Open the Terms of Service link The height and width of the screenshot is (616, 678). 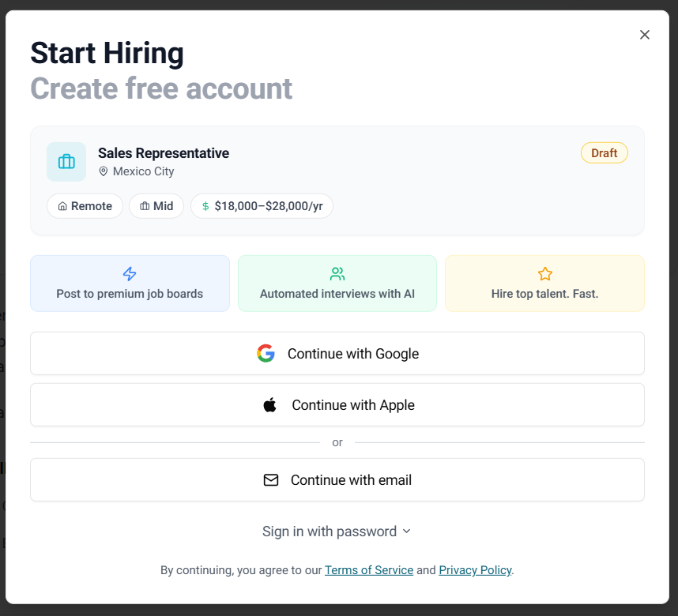369,570
